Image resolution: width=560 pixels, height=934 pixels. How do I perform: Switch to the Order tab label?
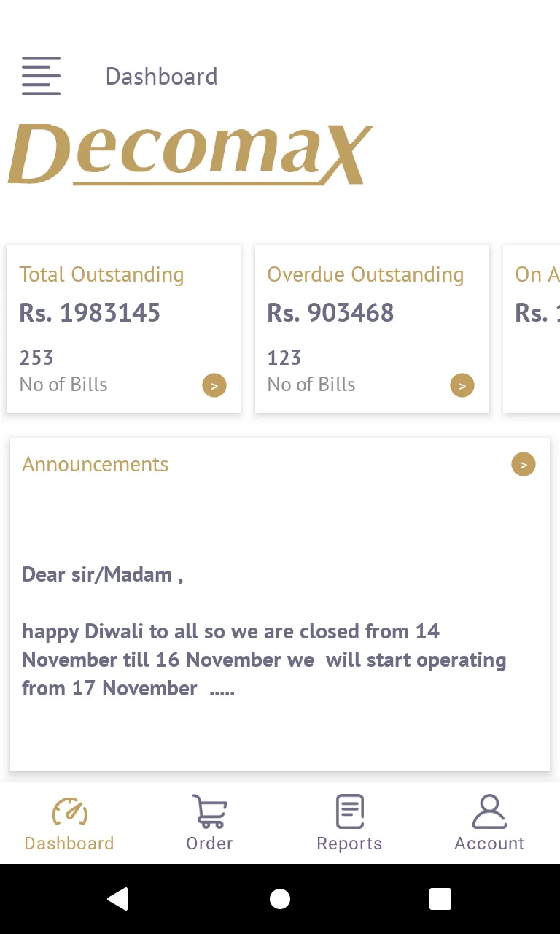(209, 844)
